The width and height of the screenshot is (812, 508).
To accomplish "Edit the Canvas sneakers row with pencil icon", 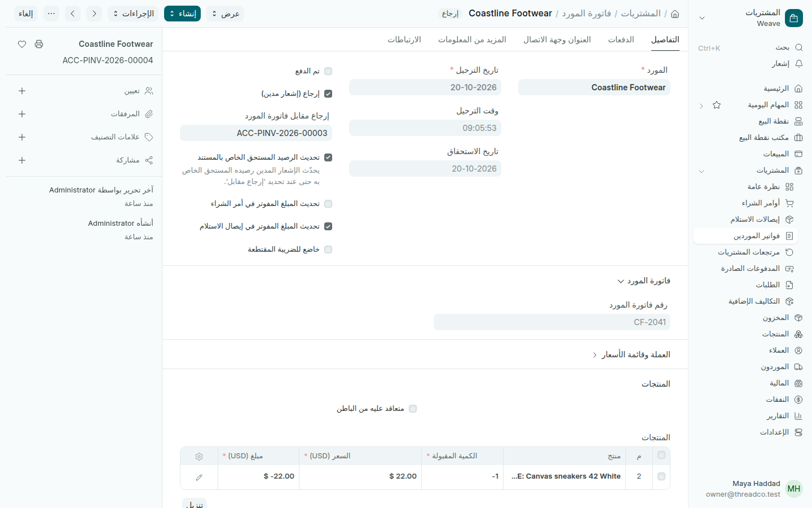I will pos(199,477).
